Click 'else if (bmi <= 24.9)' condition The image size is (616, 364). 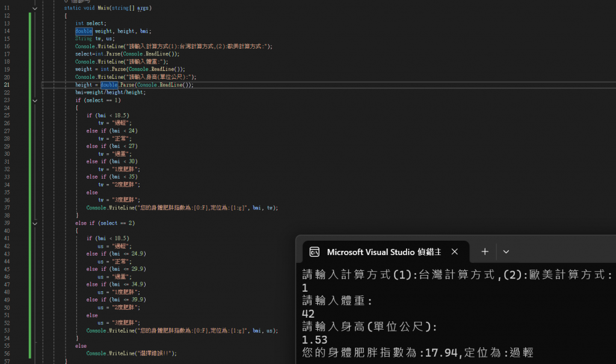116,253
